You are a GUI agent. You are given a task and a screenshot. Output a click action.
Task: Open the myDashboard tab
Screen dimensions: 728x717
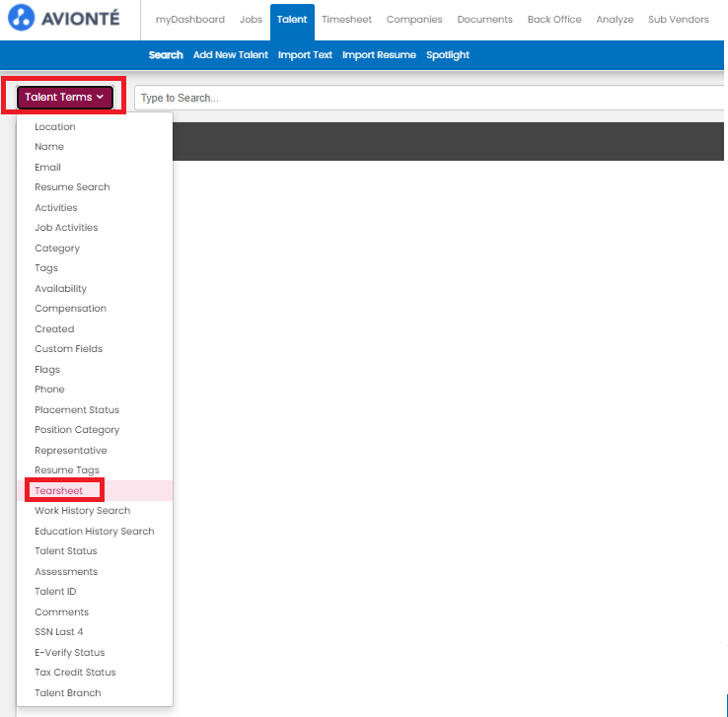pyautogui.click(x=190, y=20)
